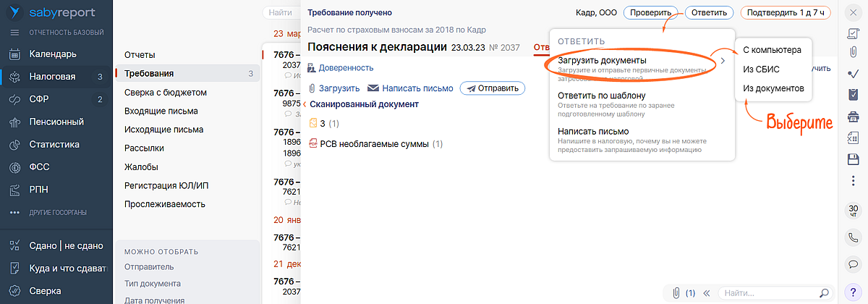Select С компьютера from the submenu

pyautogui.click(x=772, y=50)
